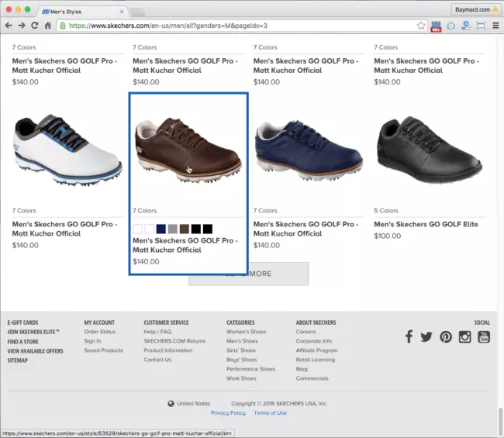
Task: Open the YouTube social icon
Action: (x=484, y=336)
